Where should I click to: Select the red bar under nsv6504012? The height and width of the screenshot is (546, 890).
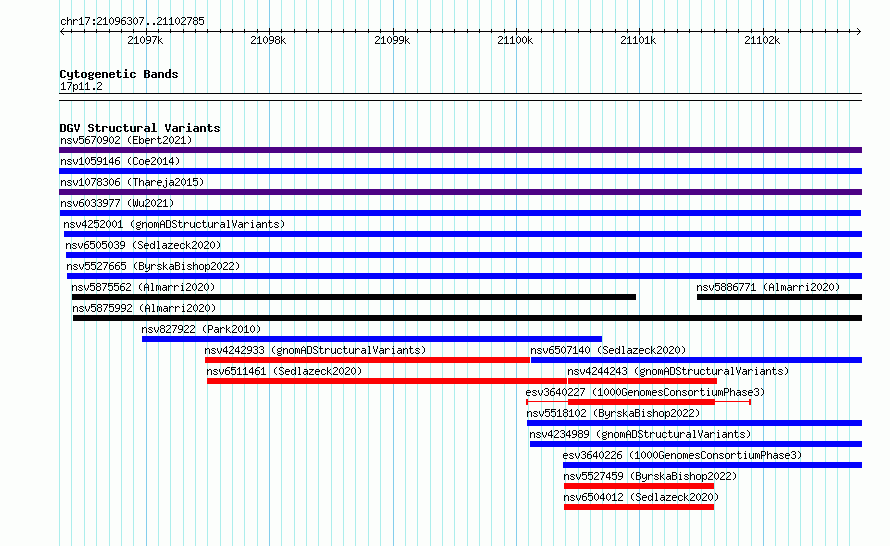coord(639,507)
